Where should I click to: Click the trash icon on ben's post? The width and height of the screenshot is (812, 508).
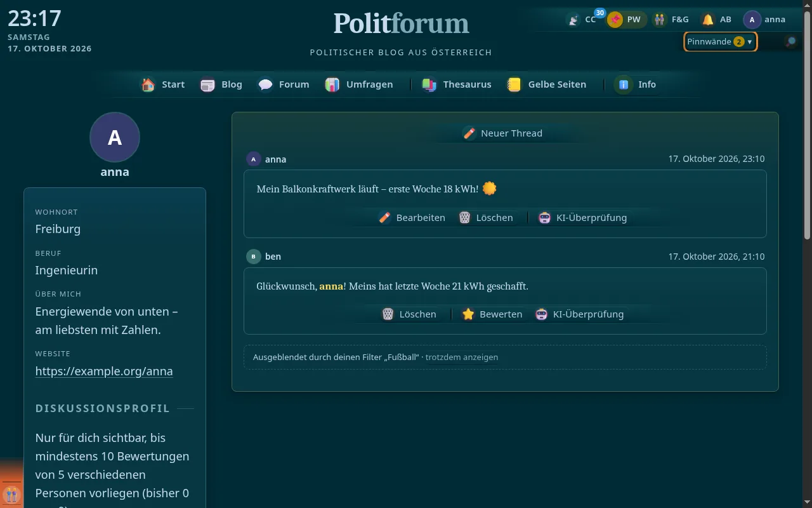(x=388, y=314)
